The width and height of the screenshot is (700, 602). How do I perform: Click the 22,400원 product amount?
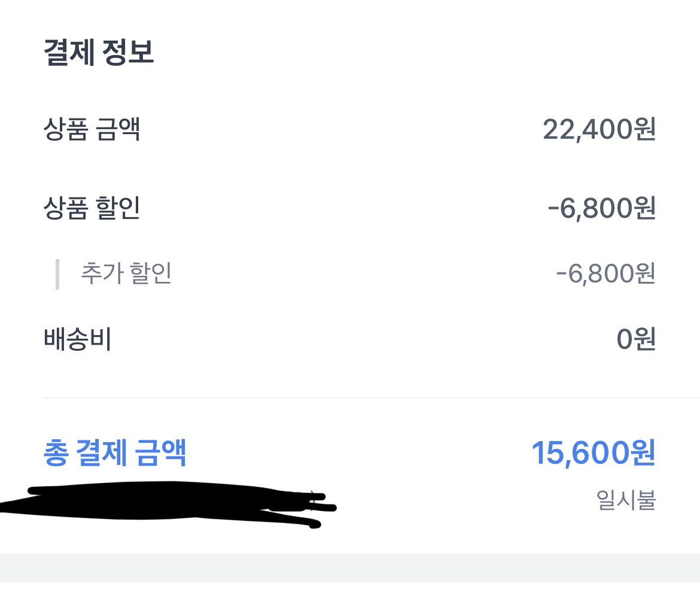599,129
